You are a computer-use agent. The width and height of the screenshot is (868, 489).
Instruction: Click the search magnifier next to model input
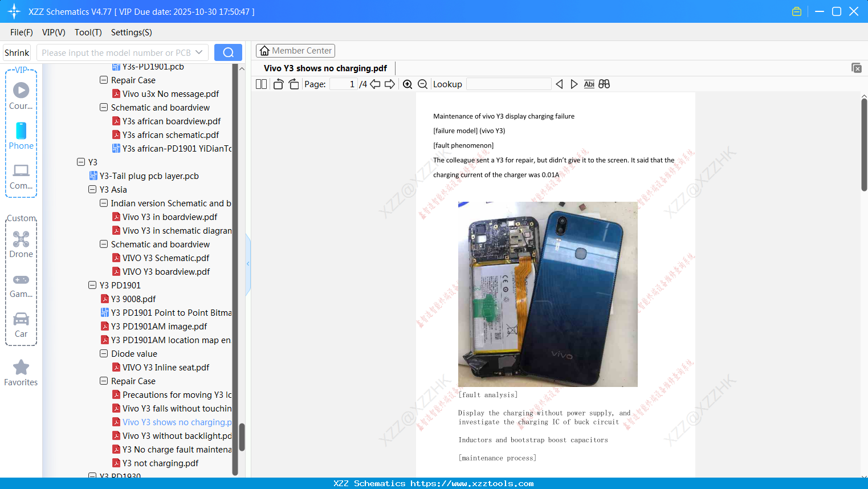coord(228,52)
